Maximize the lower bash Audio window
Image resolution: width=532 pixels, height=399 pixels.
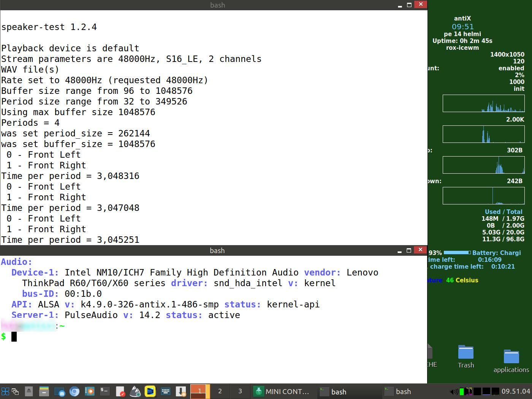(409, 250)
